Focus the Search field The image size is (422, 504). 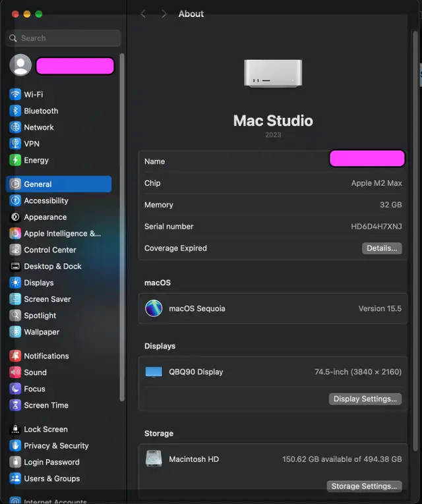63,38
